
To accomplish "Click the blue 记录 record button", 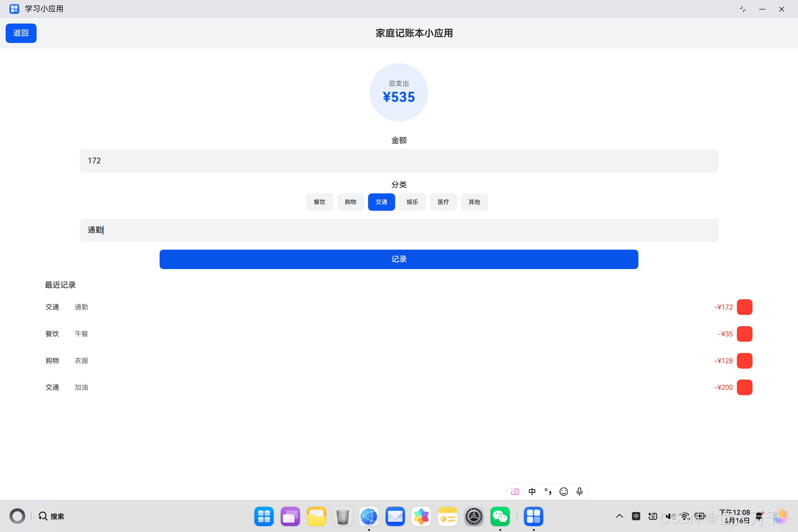I will pos(399,259).
